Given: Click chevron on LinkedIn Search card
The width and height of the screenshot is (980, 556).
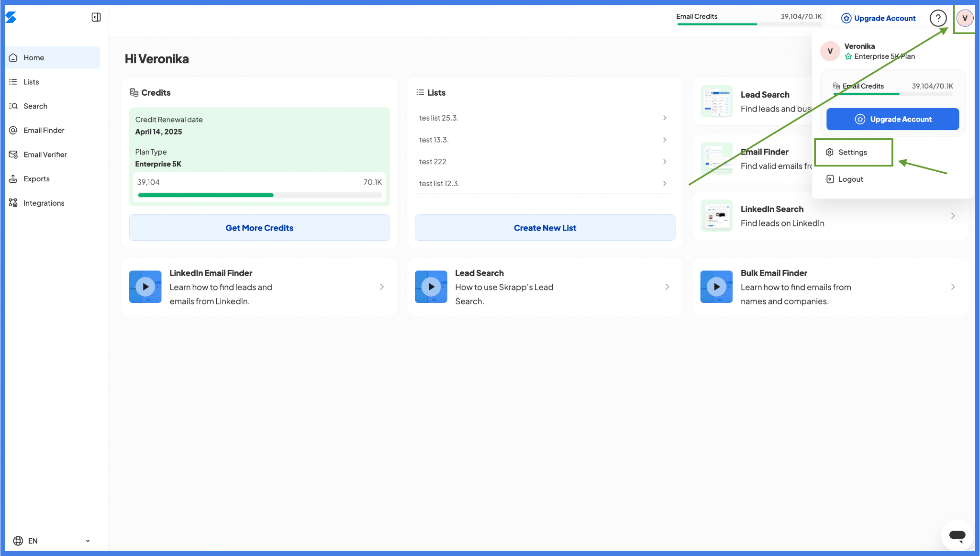Looking at the screenshot, I should click(x=953, y=216).
